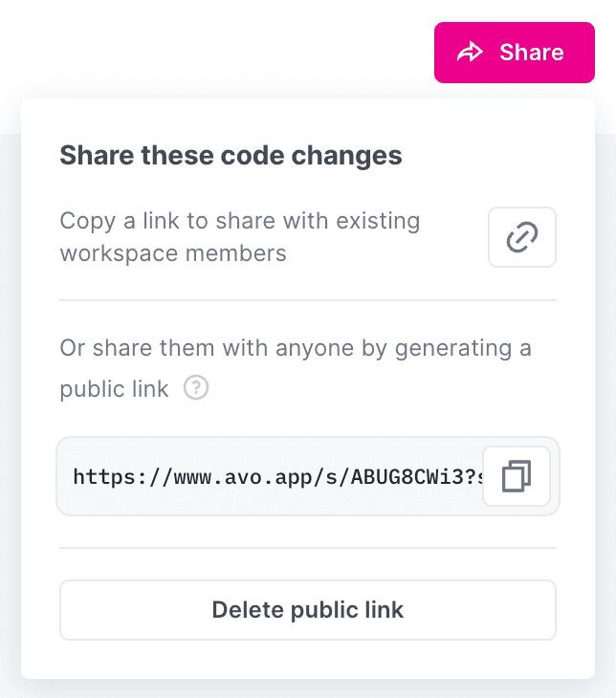The width and height of the screenshot is (616, 698).
Task: Click the left edge of the URL box
Action: (x=63, y=476)
